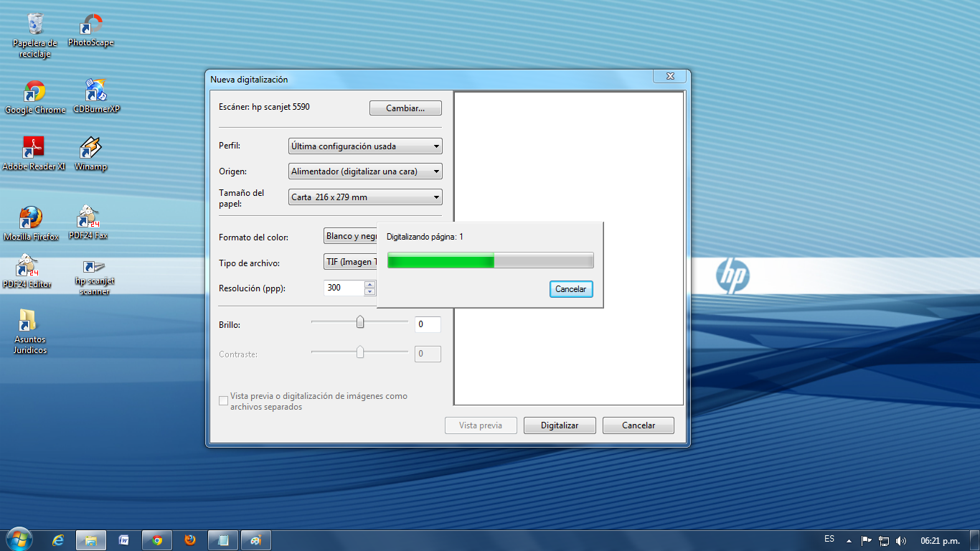Select the CDBurnerXP desktop icon
The width and height of the screenshot is (980, 551).
(96, 97)
